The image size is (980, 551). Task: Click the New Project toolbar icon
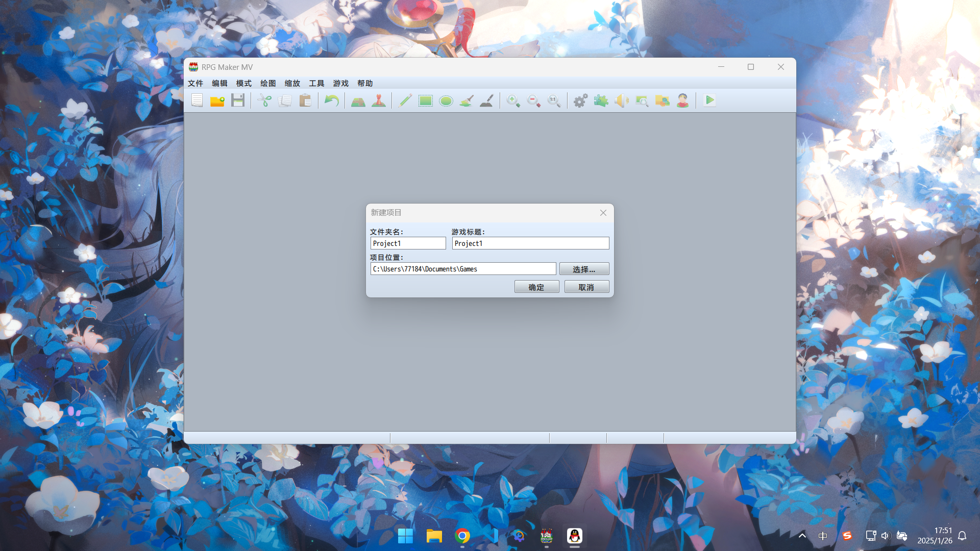[x=197, y=101]
